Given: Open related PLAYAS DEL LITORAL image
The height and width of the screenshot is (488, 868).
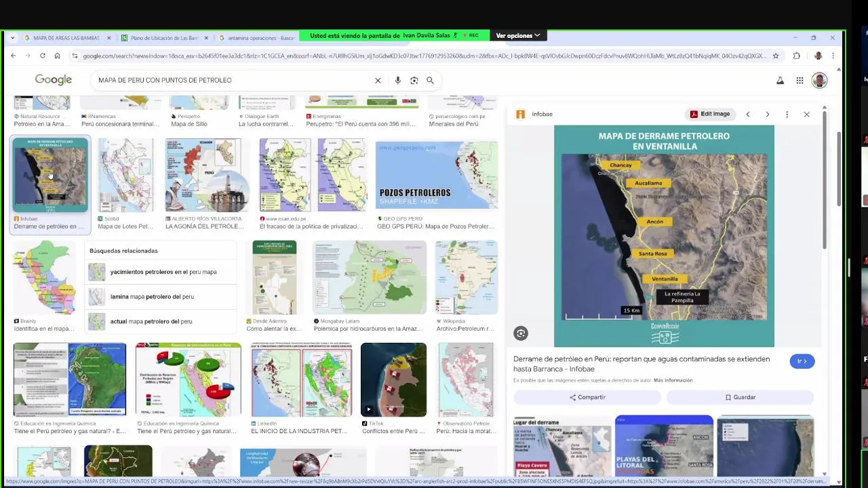Looking at the screenshot, I should pyautogui.click(x=664, y=446).
